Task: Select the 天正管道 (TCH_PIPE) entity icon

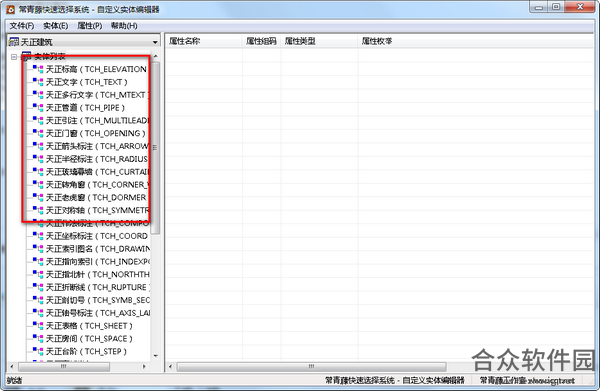Action: [x=38, y=108]
